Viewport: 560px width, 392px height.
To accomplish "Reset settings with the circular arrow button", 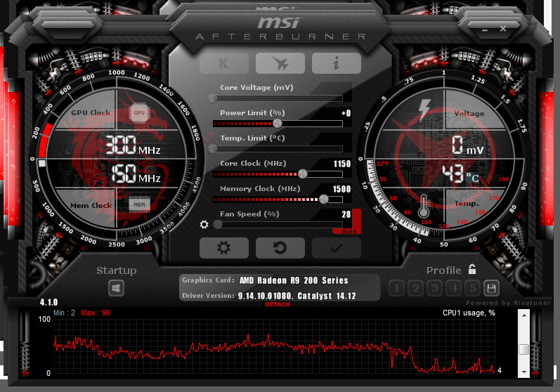I will click(x=280, y=248).
